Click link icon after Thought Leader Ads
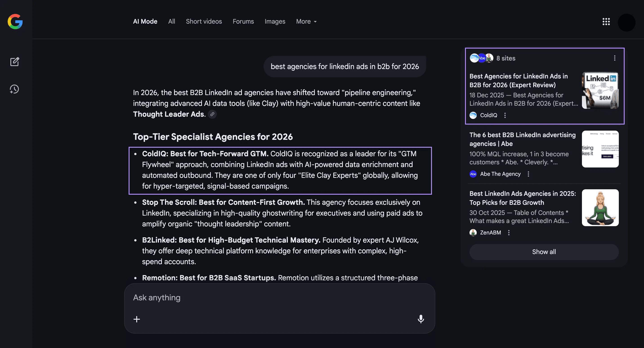This screenshot has width=644, height=348. click(x=212, y=114)
